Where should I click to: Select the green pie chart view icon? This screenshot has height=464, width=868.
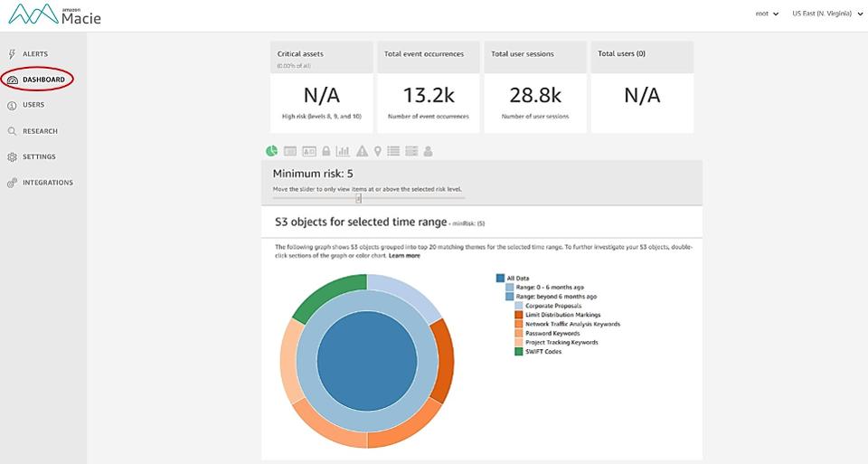272,151
